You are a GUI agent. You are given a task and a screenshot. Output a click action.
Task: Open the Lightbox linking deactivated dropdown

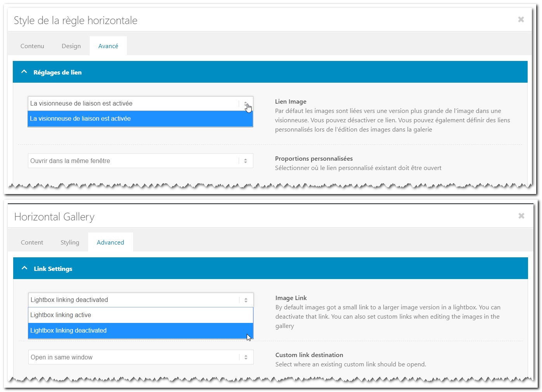(x=141, y=300)
